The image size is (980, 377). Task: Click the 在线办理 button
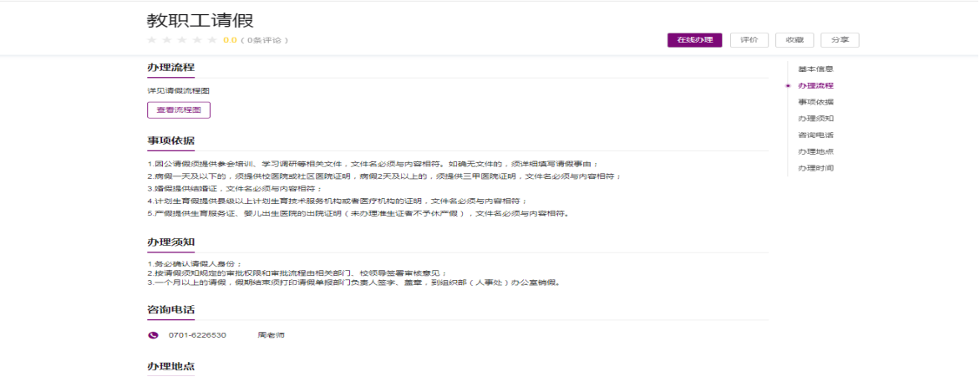[x=695, y=39]
